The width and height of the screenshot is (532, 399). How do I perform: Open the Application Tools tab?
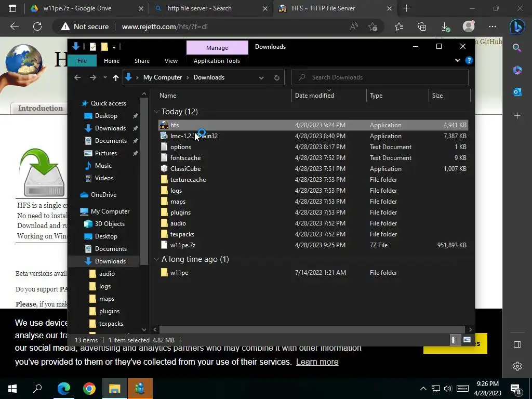(x=217, y=61)
